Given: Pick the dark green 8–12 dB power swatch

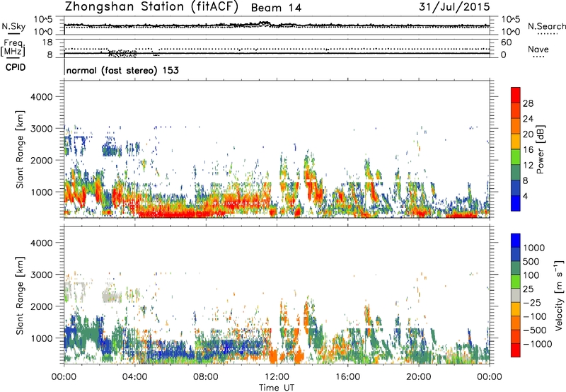Looking at the screenshot, I should (x=516, y=173).
